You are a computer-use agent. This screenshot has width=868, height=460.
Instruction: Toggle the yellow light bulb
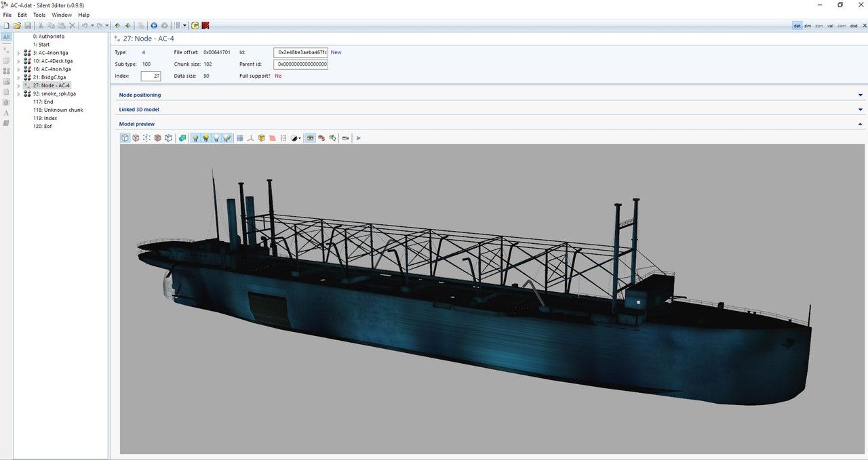(205, 138)
